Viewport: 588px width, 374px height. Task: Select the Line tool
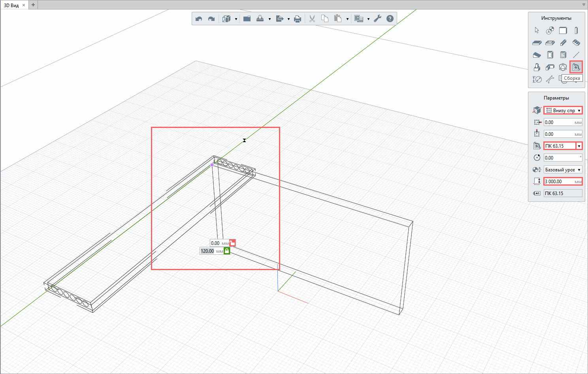[x=576, y=55]
